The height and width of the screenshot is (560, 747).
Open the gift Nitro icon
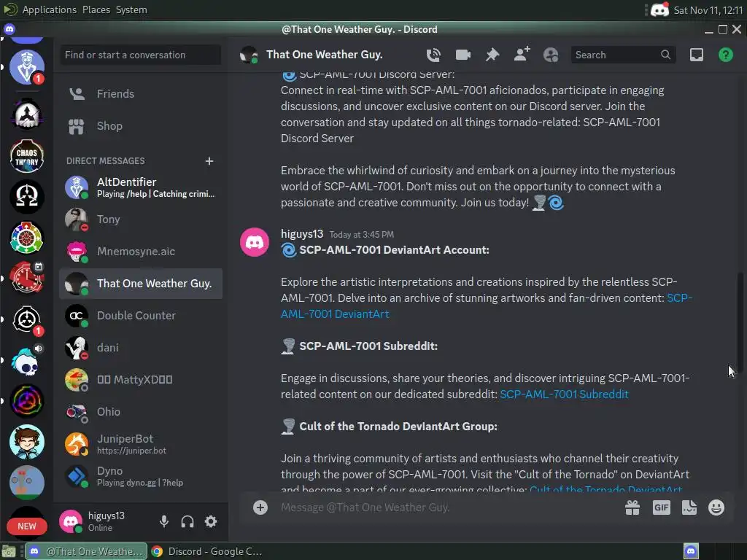pos(632,507)
